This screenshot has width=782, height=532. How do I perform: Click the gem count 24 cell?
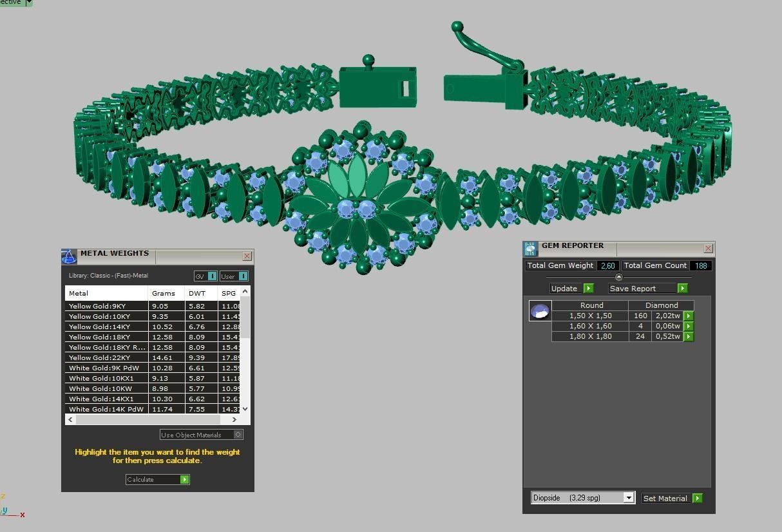(x=640, y=336)
